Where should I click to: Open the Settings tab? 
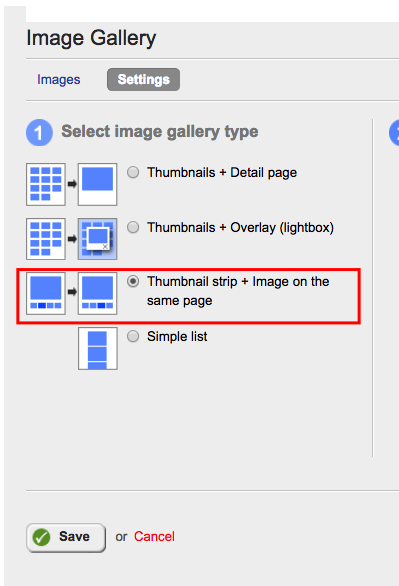coord(143,79)
